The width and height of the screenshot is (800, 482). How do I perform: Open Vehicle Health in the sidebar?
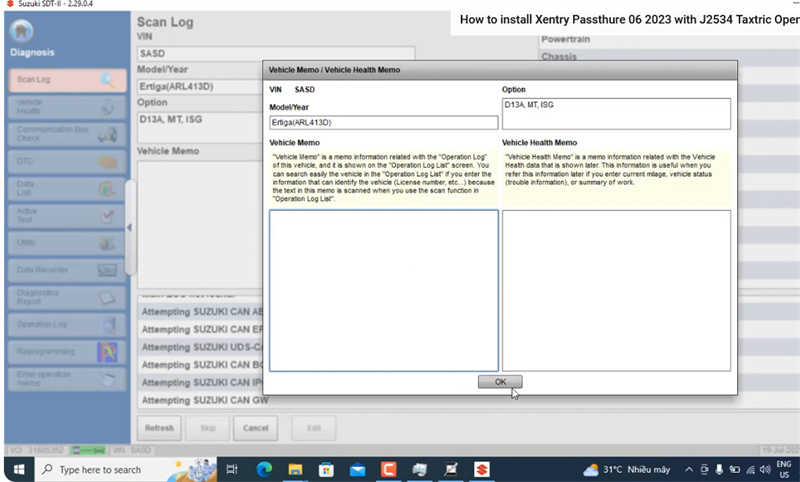(x=67, y=107)
